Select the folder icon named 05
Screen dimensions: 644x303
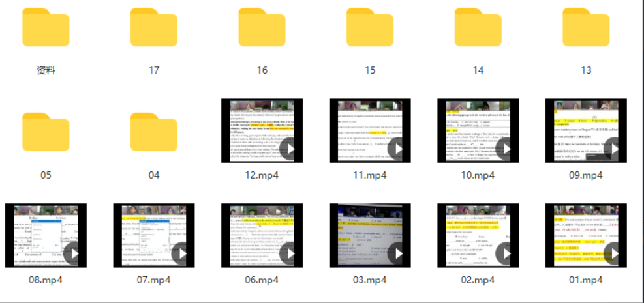[x=46, y=132]
